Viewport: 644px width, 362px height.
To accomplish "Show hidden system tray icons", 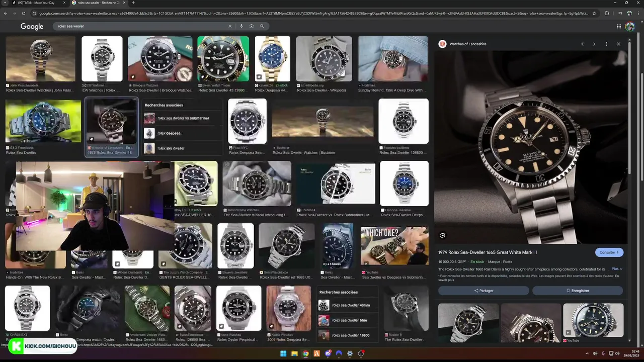I will click(x=588, y=353).
